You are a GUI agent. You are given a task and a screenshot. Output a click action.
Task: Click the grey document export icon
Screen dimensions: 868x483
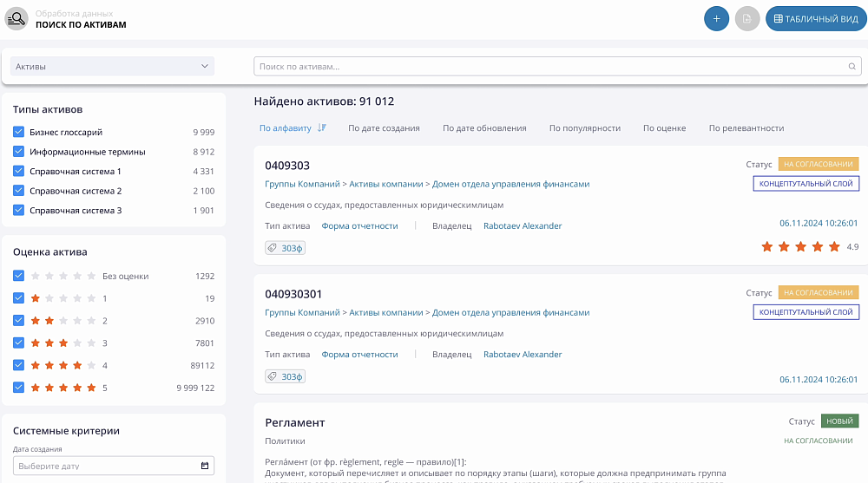tap(746, 19)
